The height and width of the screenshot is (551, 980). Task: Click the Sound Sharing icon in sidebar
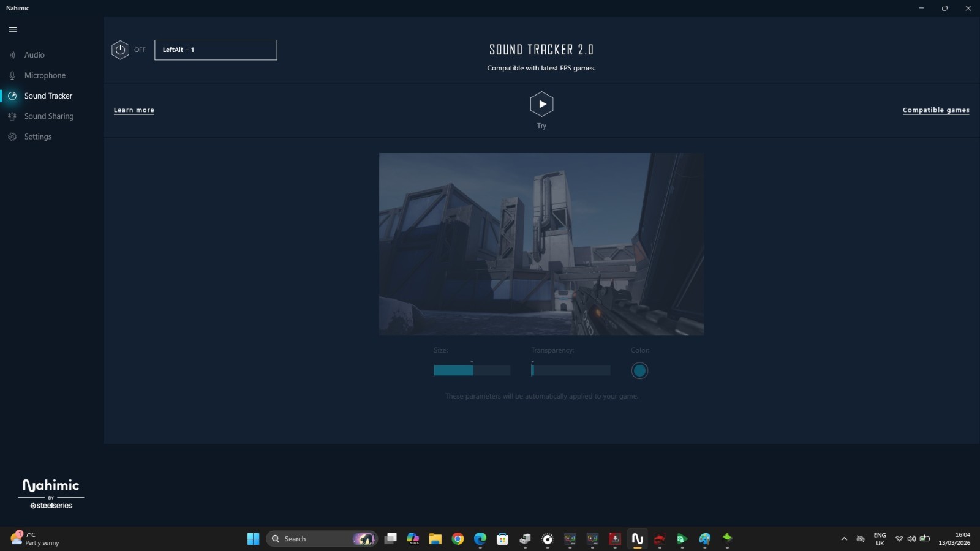pos(12,116)
